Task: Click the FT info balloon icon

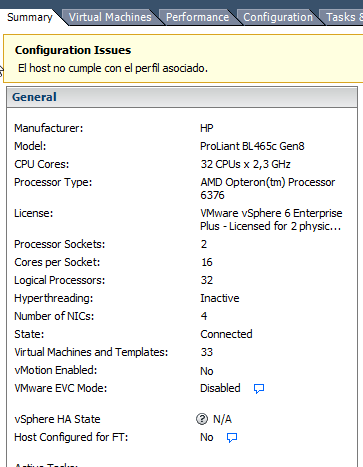Action: pos(232,438)
